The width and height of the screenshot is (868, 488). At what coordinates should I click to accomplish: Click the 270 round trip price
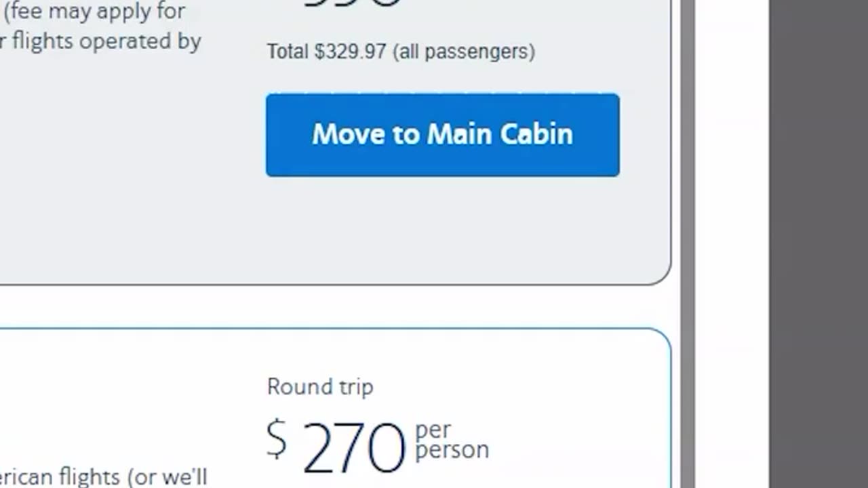tap(353, 447)
